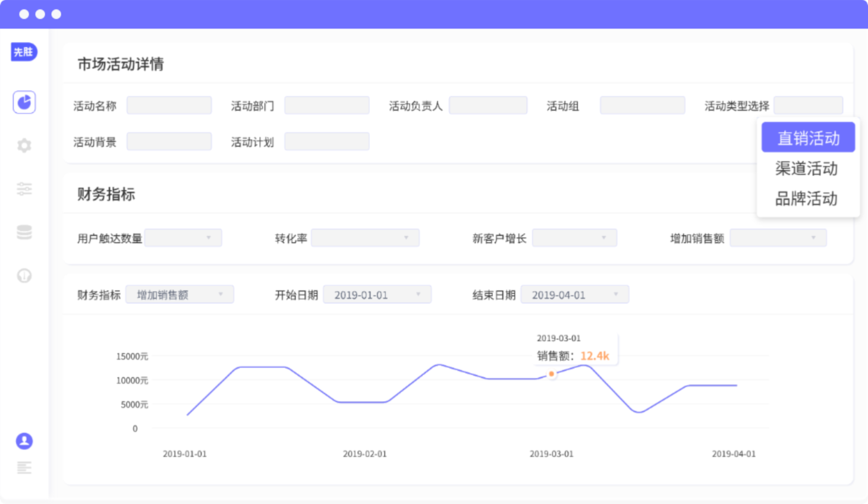
Task: Open the settings gear in sidebar
Action: [x=24, y=146]
